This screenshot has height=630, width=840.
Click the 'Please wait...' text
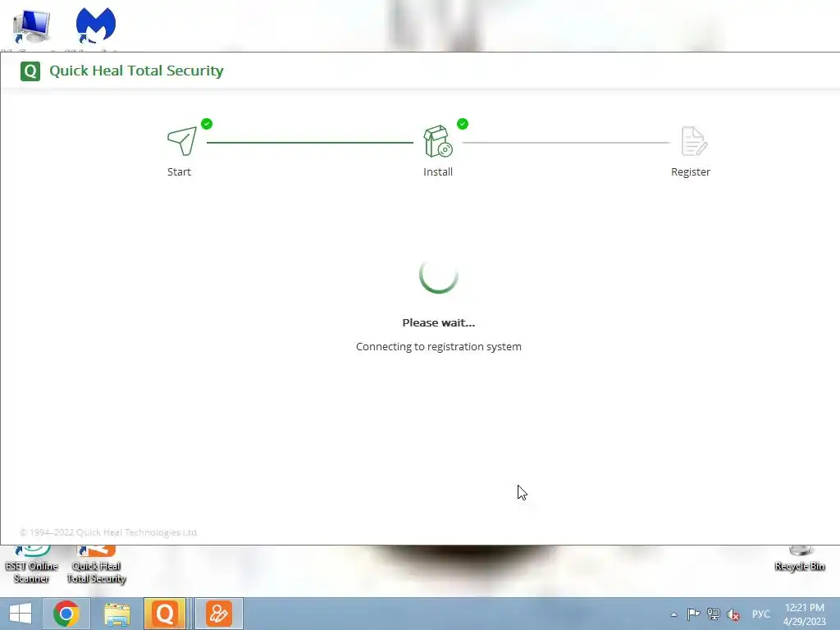point(439,322)
